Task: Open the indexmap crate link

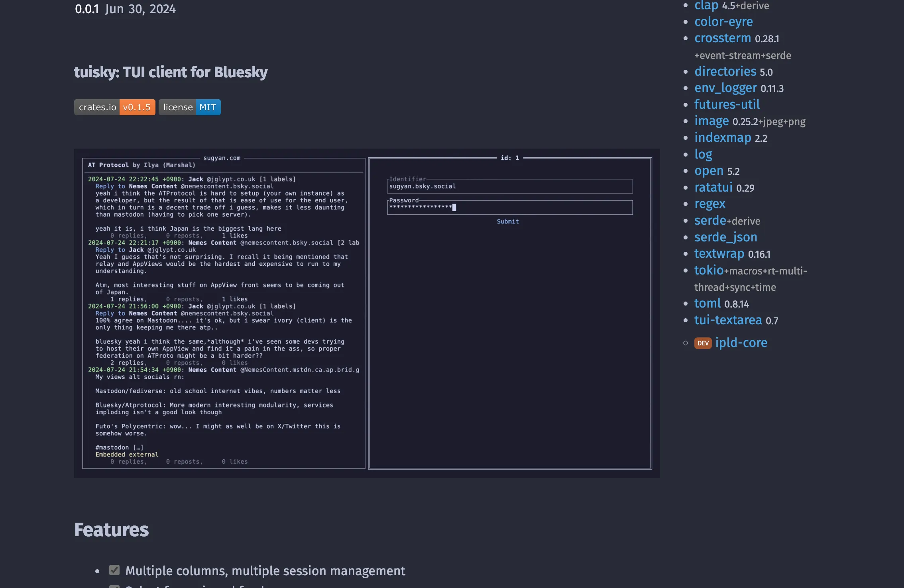Action: click(723, 138)
